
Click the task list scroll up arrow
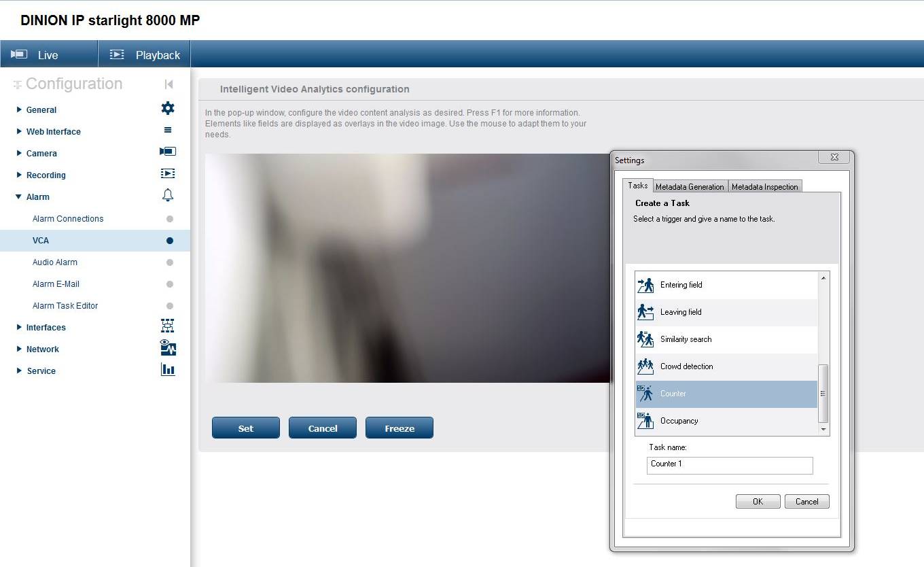(x=823, y=278)
